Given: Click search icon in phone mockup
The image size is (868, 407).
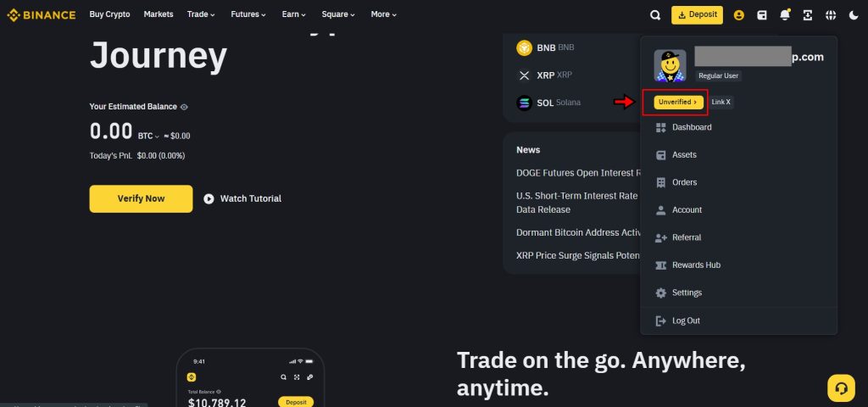Looking at the screenshot, I should [x=283, y=377].
